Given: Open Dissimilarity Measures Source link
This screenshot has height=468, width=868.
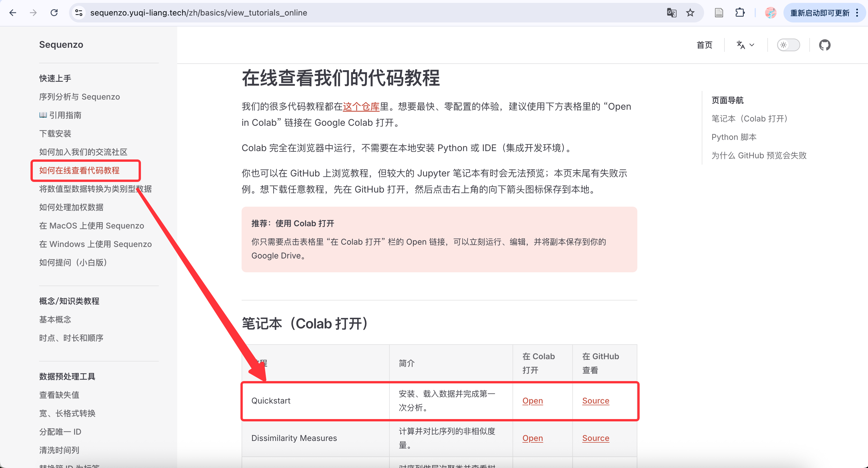Looking at the screenshot, I should (x=595, y=438).
